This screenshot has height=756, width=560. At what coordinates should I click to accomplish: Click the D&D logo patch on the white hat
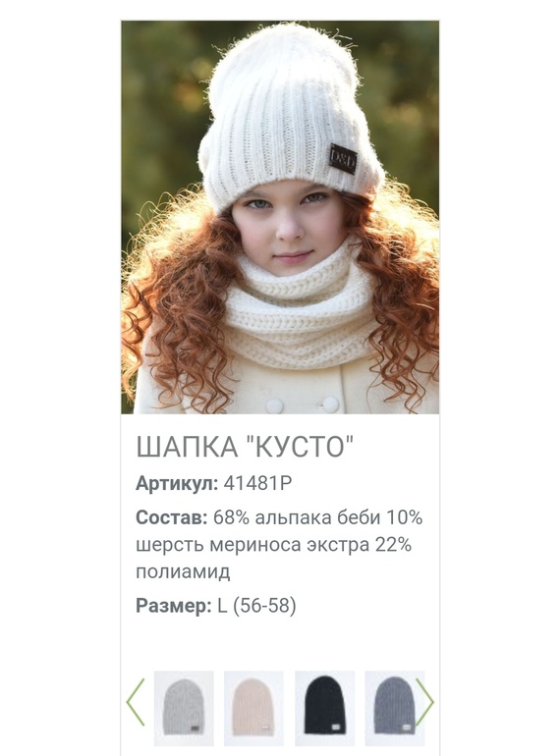(344, 159)
